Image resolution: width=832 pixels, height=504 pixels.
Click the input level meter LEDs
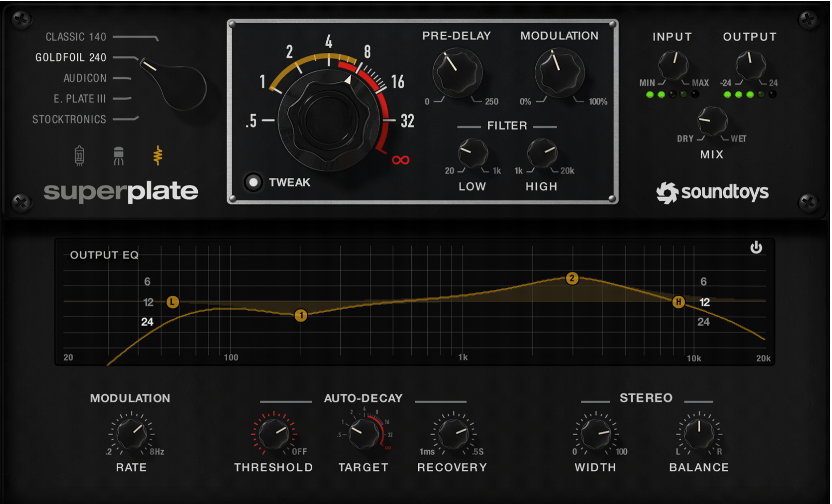pos(672,94)
